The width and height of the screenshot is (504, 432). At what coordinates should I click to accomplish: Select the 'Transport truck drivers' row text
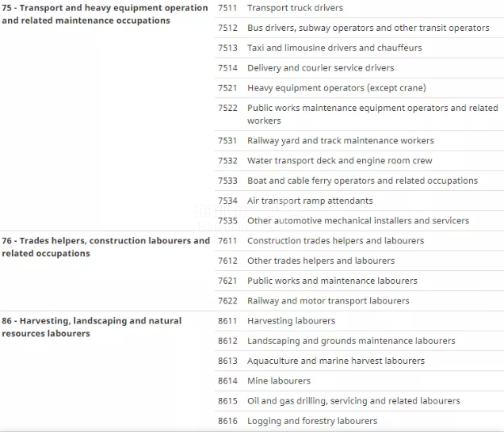click(x=295, y=8)
